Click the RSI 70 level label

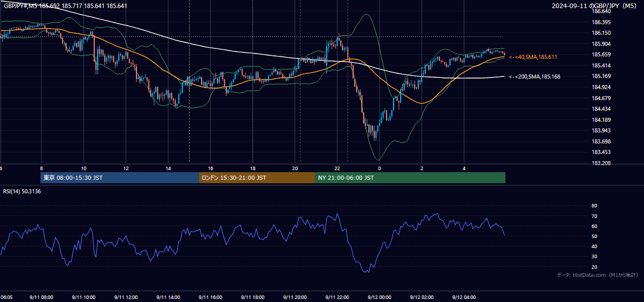tap(594, 216)
